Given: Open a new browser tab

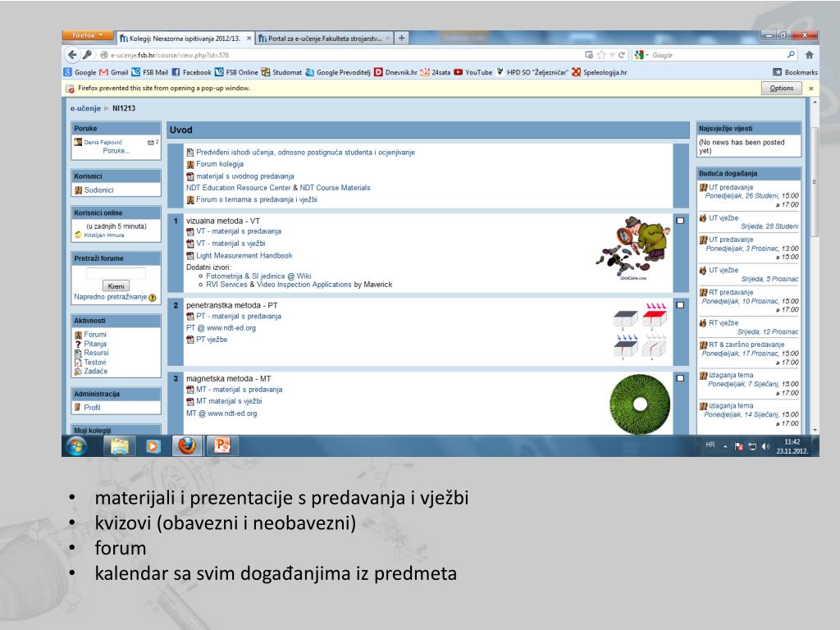Looking at the screenshot, I should (401, 38).
